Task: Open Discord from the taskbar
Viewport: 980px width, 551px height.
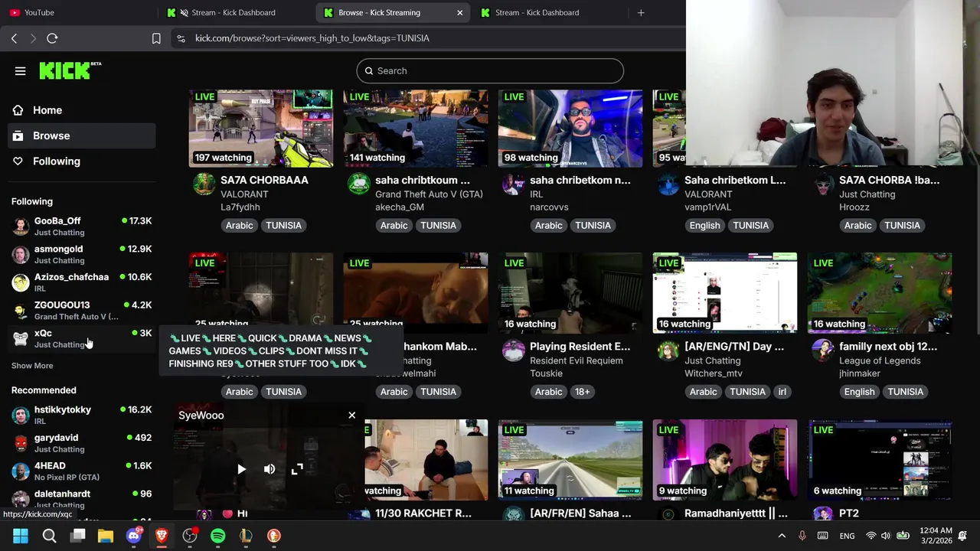Action: 134,536
